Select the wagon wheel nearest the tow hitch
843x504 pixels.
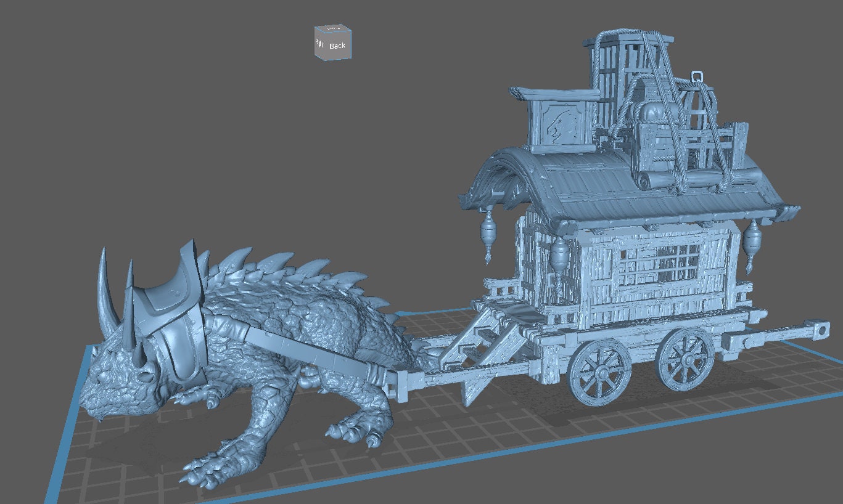pyautogui.click(x=685, y=358)
